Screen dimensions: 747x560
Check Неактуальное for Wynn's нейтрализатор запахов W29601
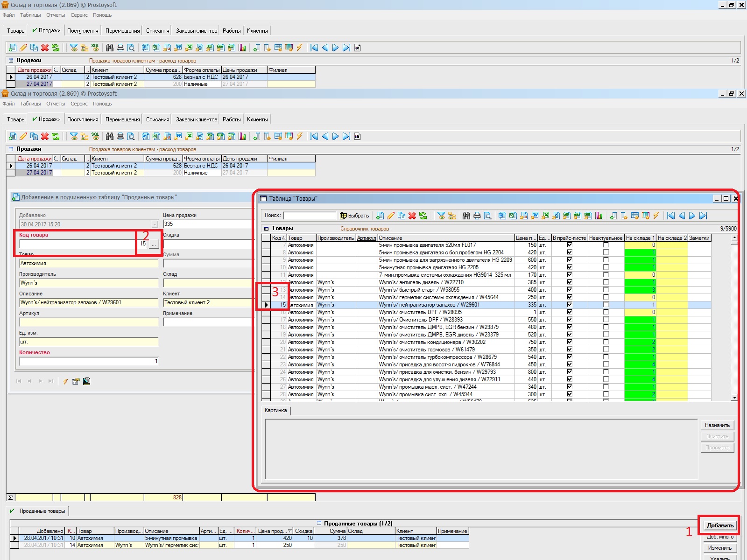(x=606, y=305)
